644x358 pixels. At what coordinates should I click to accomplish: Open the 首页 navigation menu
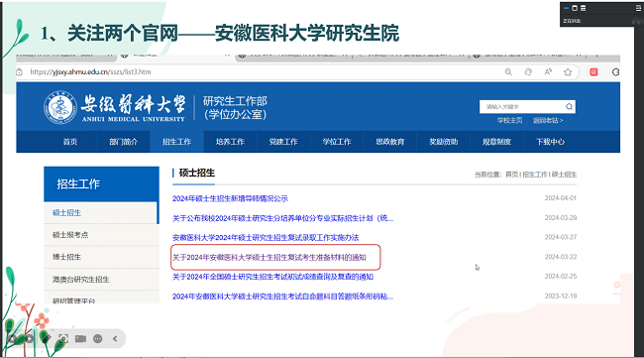click(x=69, y=142)
